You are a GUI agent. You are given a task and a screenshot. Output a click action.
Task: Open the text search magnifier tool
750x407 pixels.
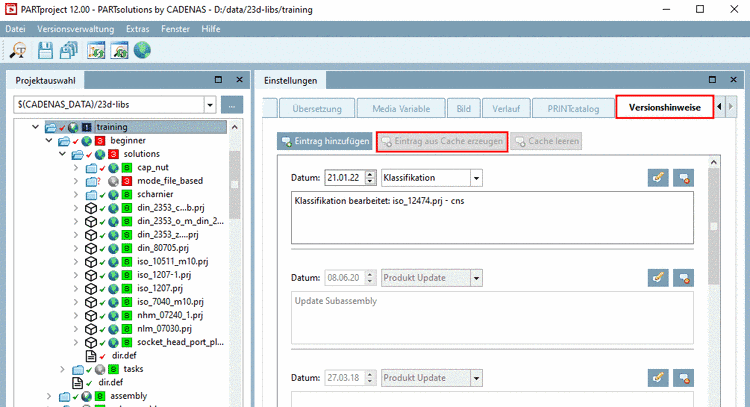[x=18, y=50]
